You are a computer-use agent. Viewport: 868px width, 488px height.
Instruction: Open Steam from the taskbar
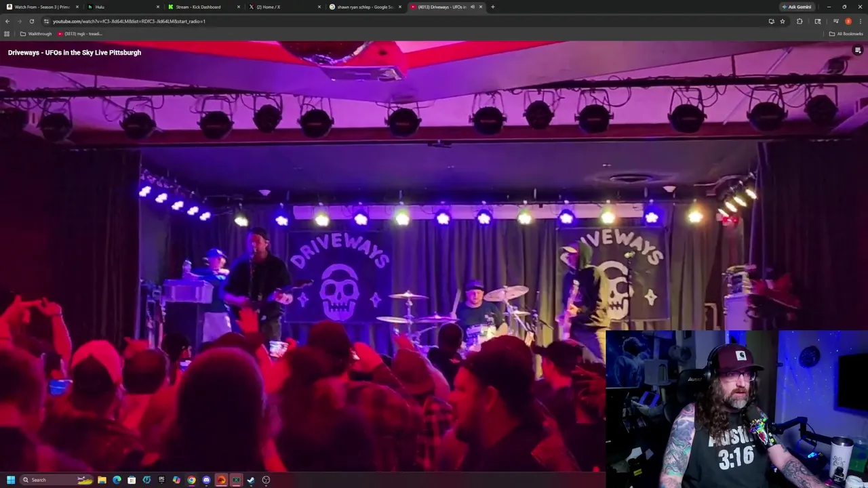251,480
